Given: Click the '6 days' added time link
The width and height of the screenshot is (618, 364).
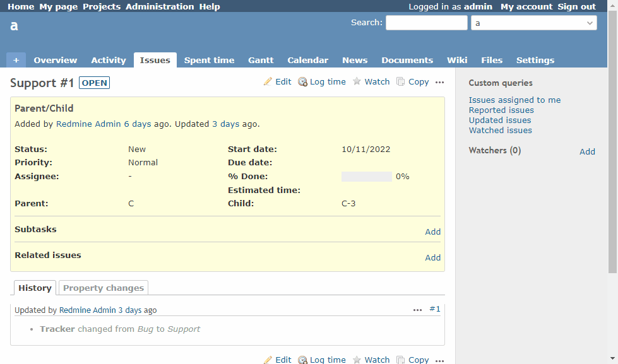Looking at the screenshot, I should pos(138,124).
